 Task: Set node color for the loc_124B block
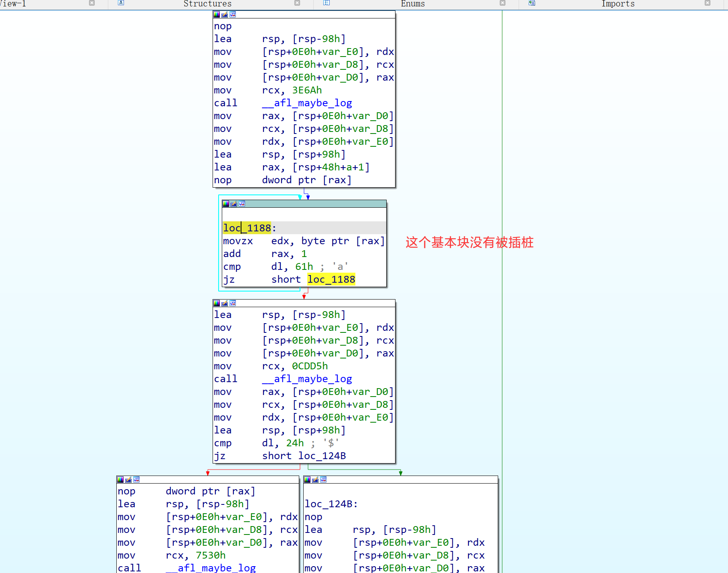tap(307, 480)
